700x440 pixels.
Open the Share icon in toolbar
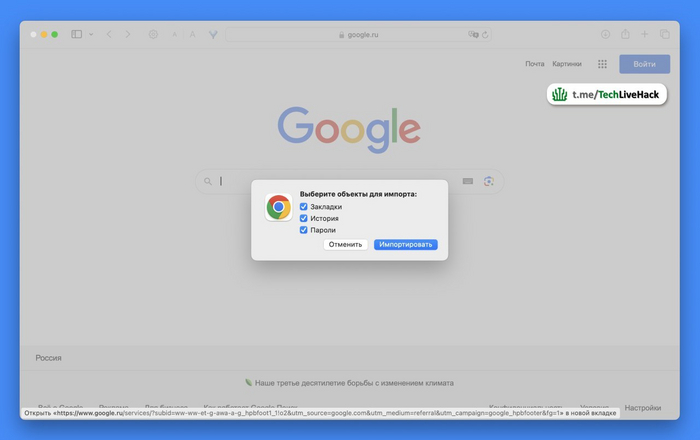[625, 34]
